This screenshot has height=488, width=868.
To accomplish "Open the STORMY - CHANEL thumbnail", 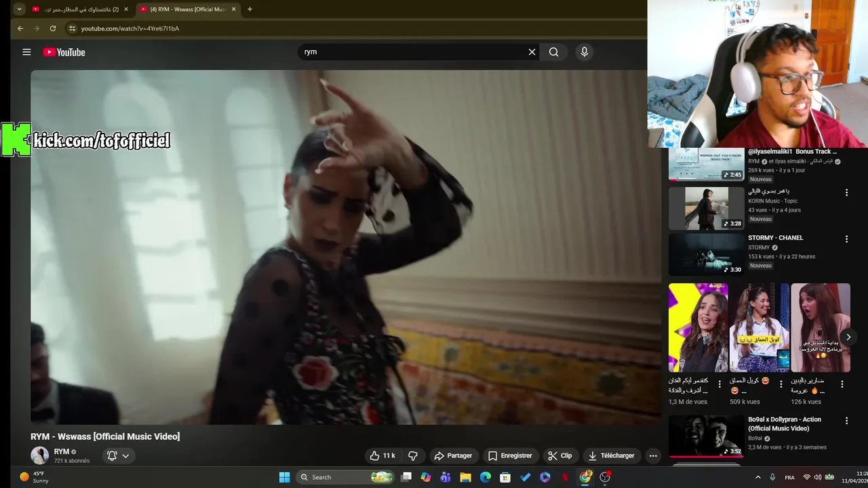I will (x=706, y=255).
